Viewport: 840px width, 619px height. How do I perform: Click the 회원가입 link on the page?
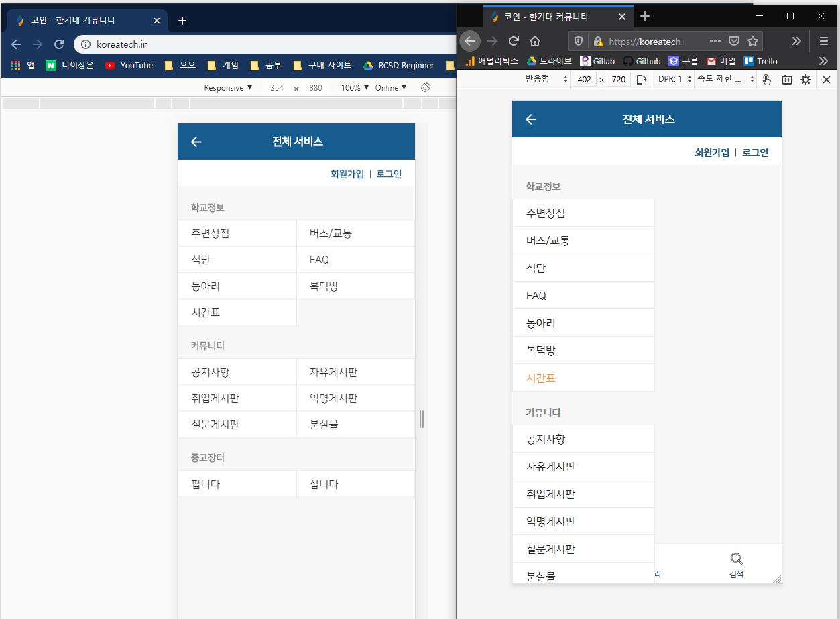click(711, 152)
